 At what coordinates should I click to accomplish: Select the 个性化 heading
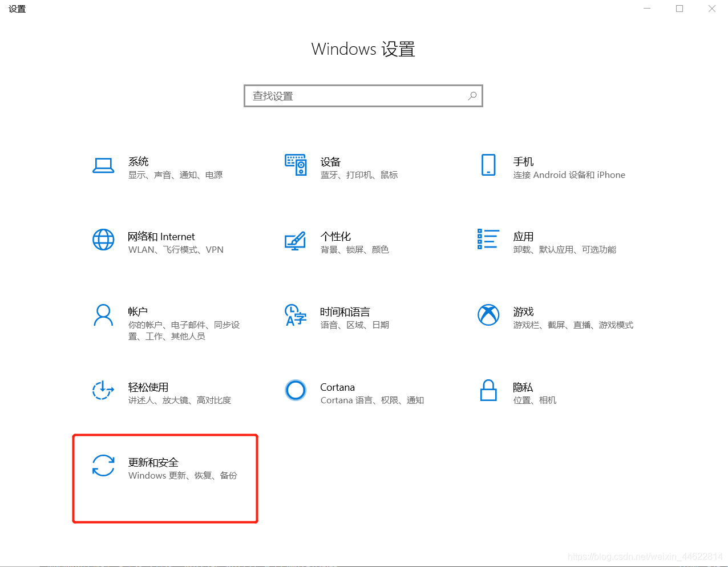pyautogui.click(x=335, y=236)
